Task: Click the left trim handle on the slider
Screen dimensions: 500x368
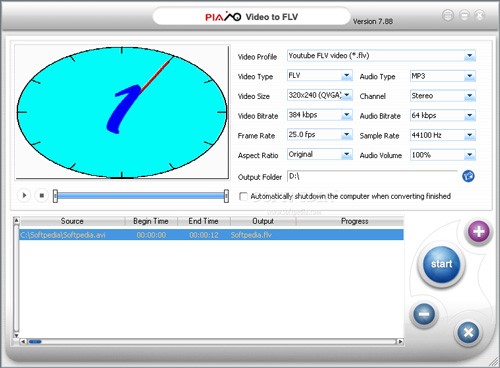Action: [x=55, y=196]
